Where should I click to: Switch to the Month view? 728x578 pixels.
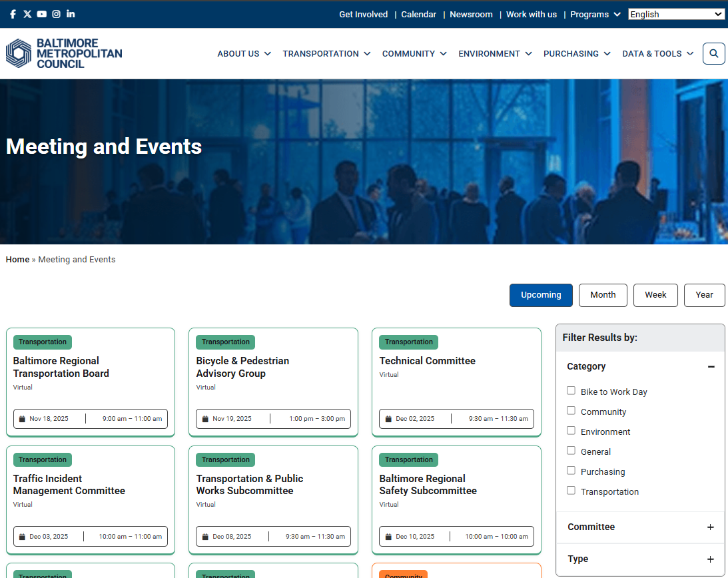pos(603,295)
